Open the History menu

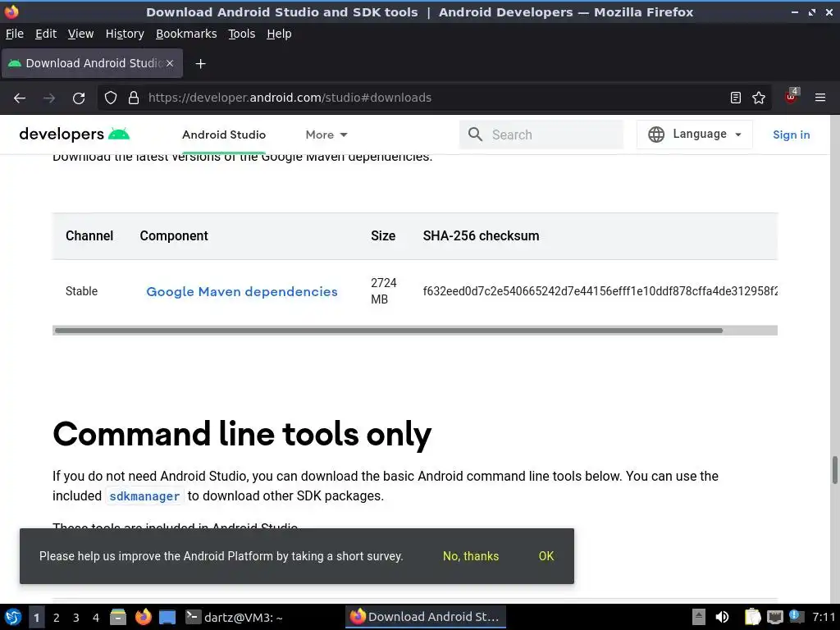(125, 34)
